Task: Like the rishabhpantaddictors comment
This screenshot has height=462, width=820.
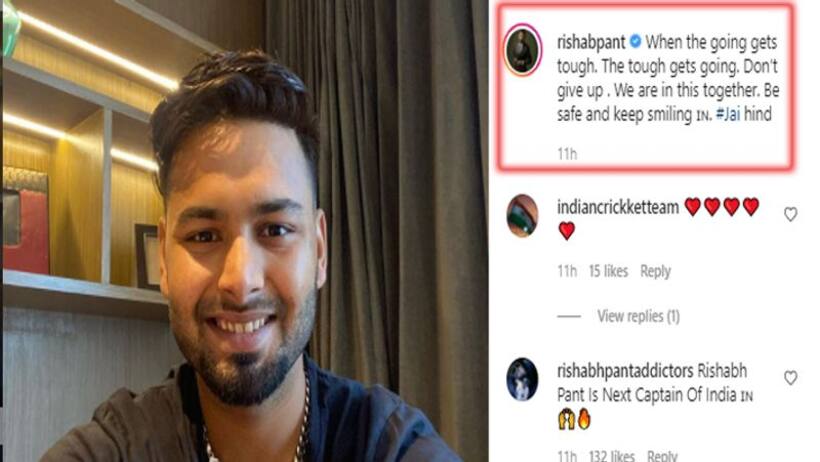Action: coord(790,377)
